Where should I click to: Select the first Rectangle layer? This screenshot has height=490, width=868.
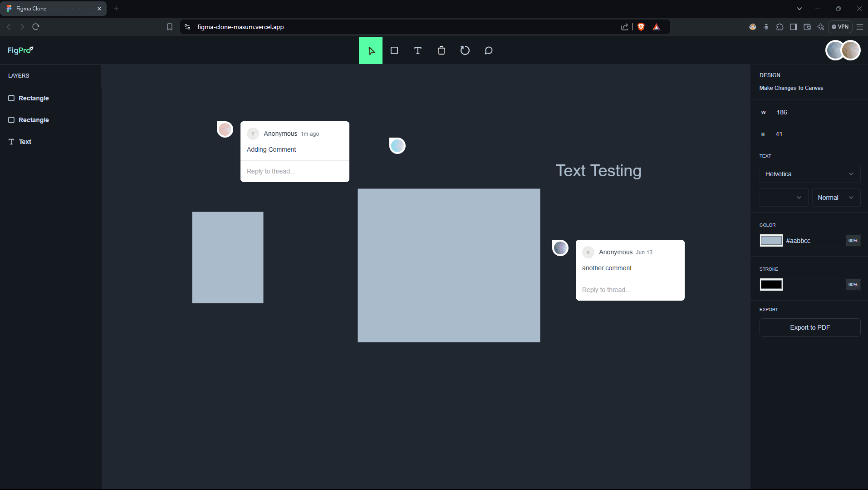coord(34,98)
